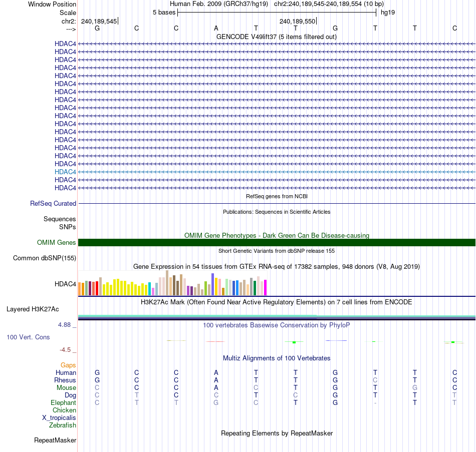Screen dimensions: 476x452
Task: Click the OMIM Gene Phenotypes track title
Action: click(x=277, y=235)
